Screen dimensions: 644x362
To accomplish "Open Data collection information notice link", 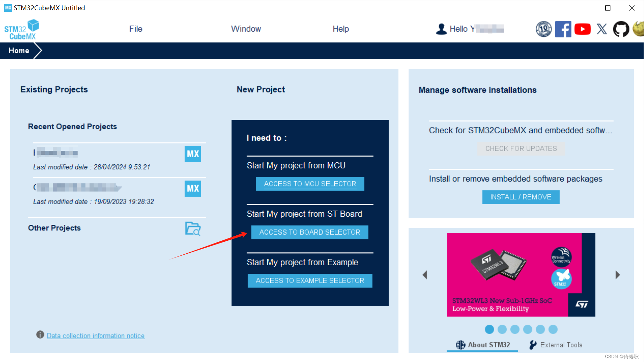I will 96,336.
